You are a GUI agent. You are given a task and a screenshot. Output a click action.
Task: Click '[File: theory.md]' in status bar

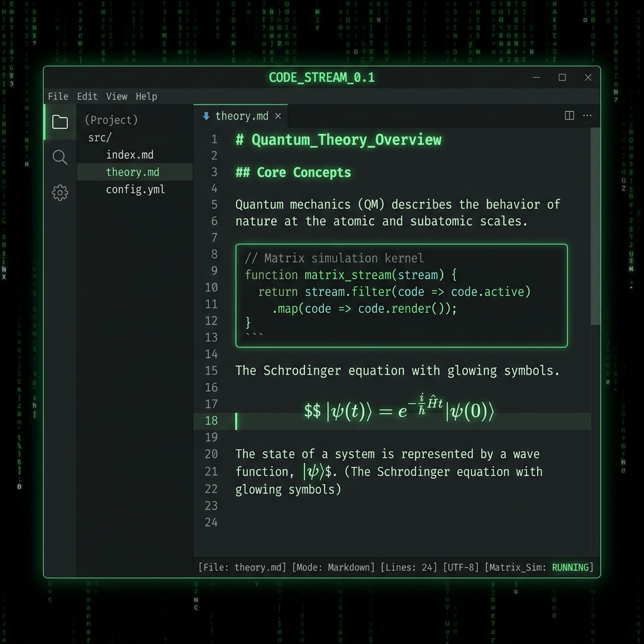tap(242, 567)
